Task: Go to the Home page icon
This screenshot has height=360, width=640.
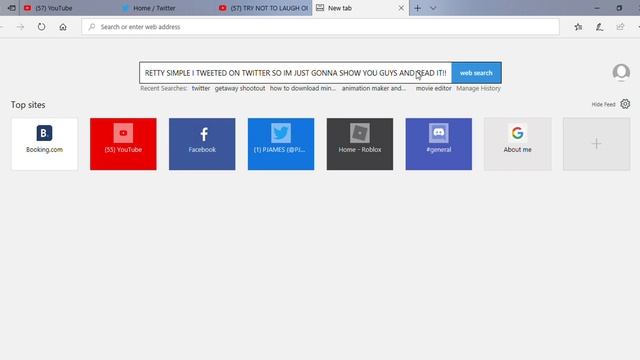Action: (63, 27)
